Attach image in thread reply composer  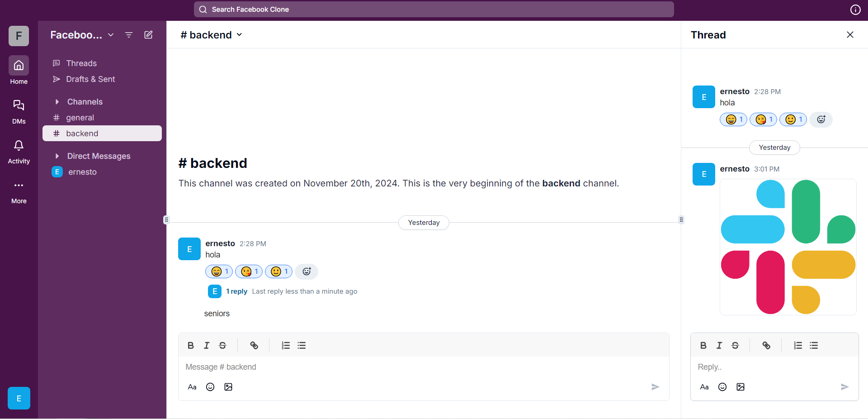coord(741,387)
